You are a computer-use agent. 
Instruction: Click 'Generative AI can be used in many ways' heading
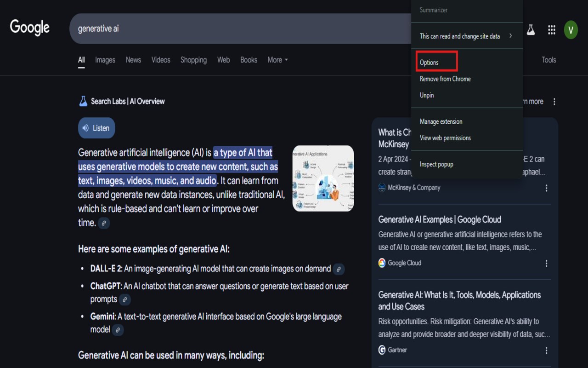click(171, 356)
